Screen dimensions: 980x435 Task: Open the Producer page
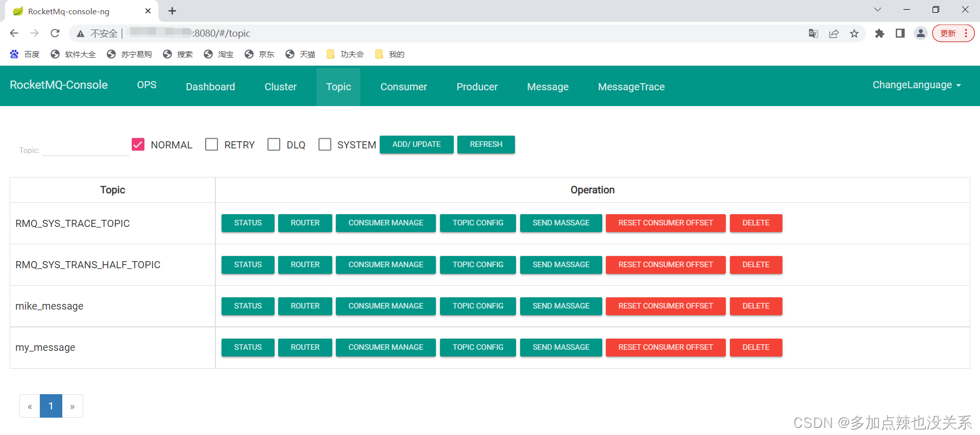click(x=477, y=87)
